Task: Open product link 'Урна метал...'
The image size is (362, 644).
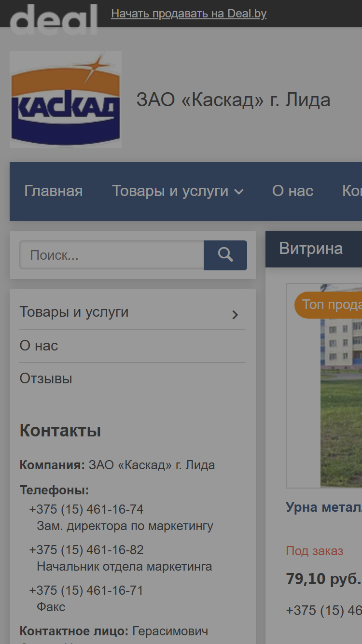Action: [323, 507]
